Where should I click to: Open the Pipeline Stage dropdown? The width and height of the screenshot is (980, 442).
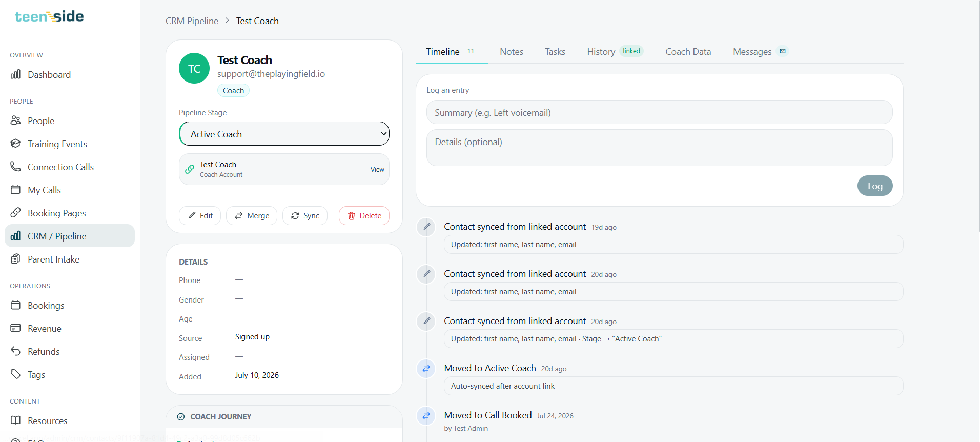[x=284, y=134]
